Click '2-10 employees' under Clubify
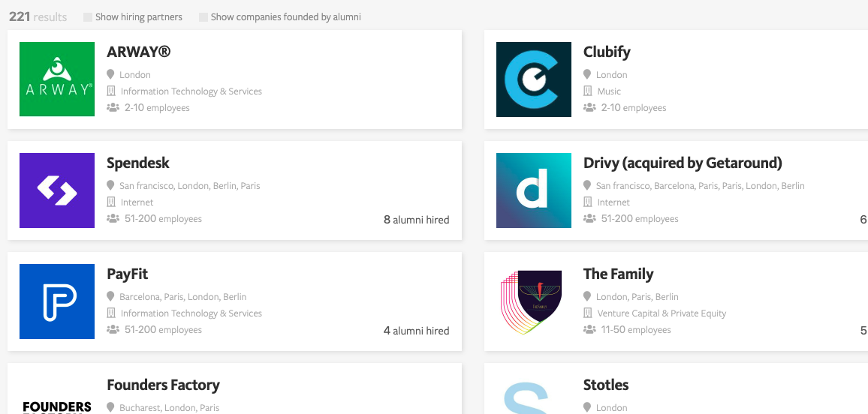The image size is (868, 414). click(634, 108)
